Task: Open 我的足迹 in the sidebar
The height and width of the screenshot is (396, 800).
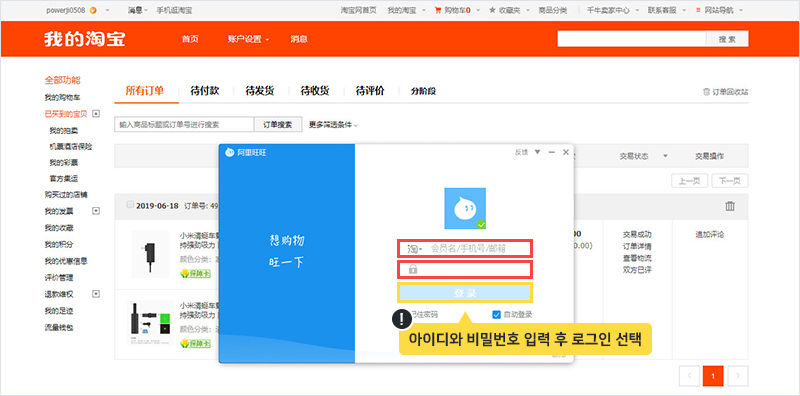Action: point(59,311)
